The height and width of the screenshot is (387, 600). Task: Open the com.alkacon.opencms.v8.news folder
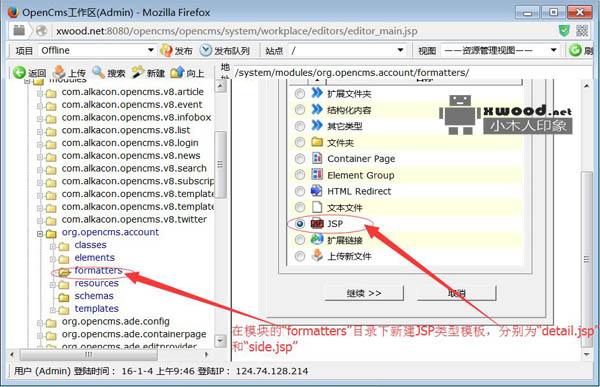click(131, 155)
